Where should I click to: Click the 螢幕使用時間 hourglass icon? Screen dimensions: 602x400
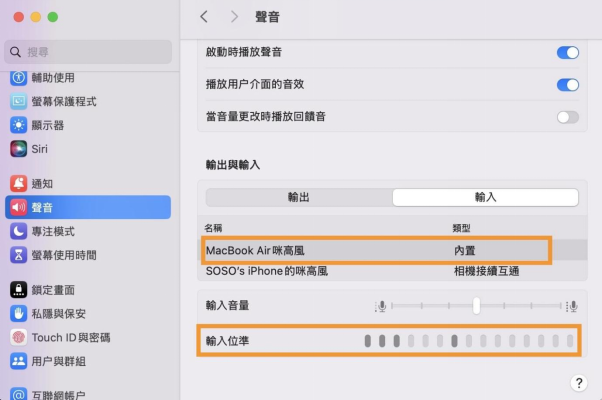[x=18, y=255]
